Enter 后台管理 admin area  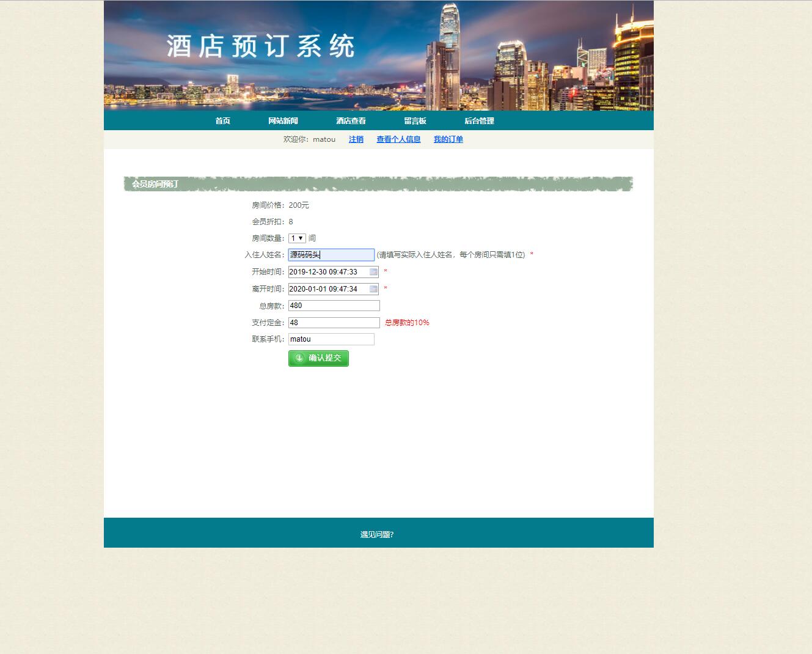click(x=480, y=120)
